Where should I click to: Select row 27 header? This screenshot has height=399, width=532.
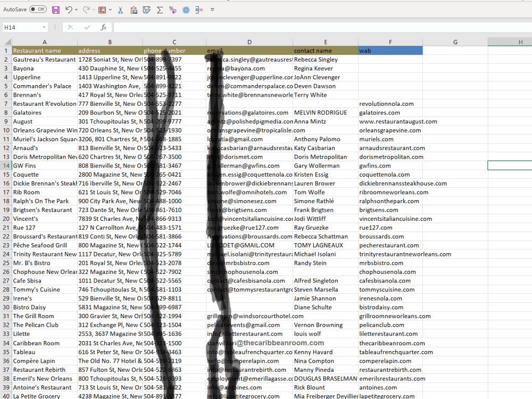click(x=6, y=280)
